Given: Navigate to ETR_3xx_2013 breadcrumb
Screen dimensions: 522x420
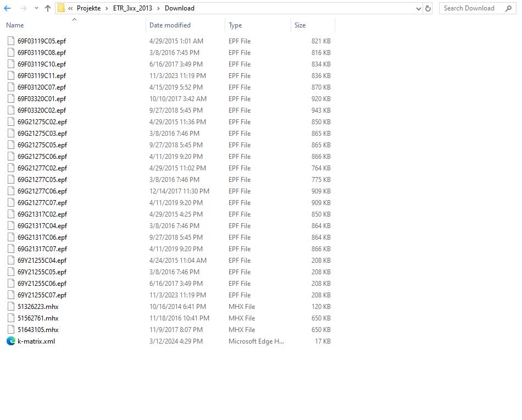Looking at the screenshot, I should point(132,8).
